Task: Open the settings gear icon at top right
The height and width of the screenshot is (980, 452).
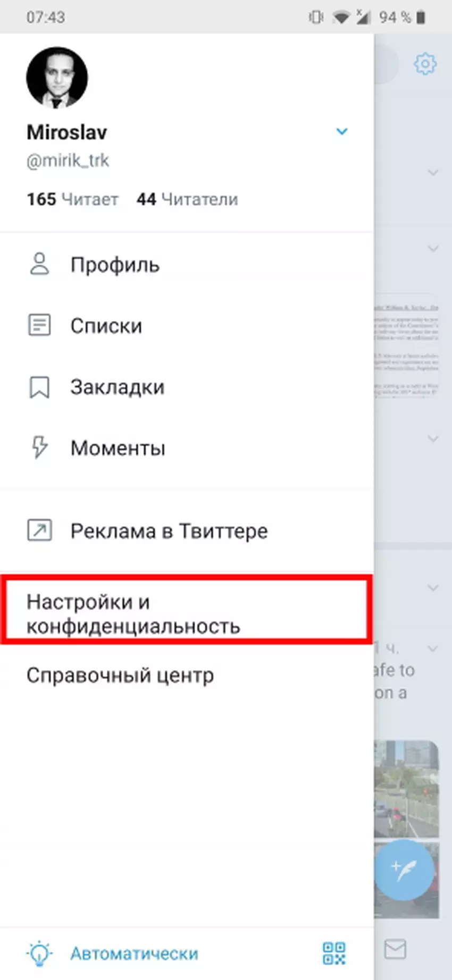Action: tap(425, 64)
